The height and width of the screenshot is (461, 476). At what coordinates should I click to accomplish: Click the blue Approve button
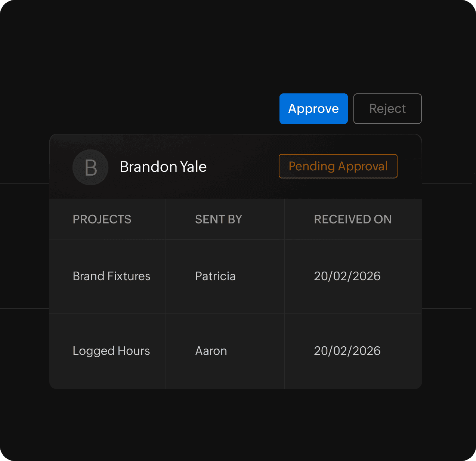point(313,109)
